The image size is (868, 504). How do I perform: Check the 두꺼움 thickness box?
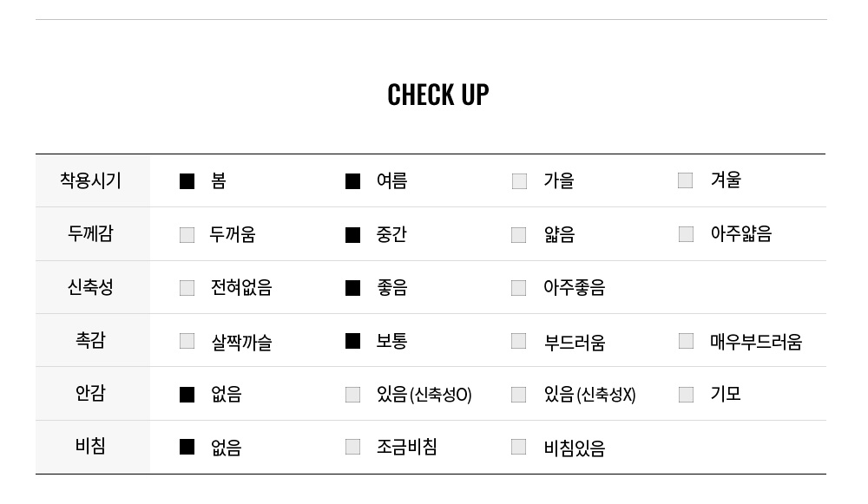pyautogui.click(x=187, y=234)
